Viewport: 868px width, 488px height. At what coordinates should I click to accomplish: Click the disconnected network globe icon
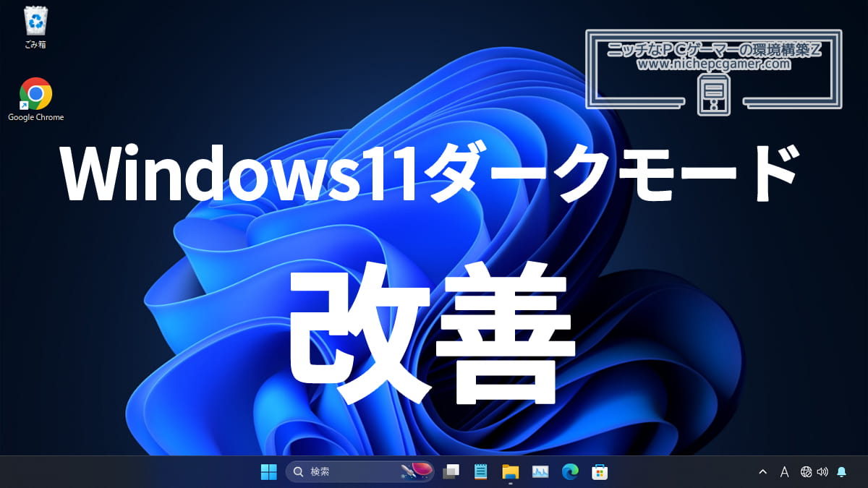(806, 472)
